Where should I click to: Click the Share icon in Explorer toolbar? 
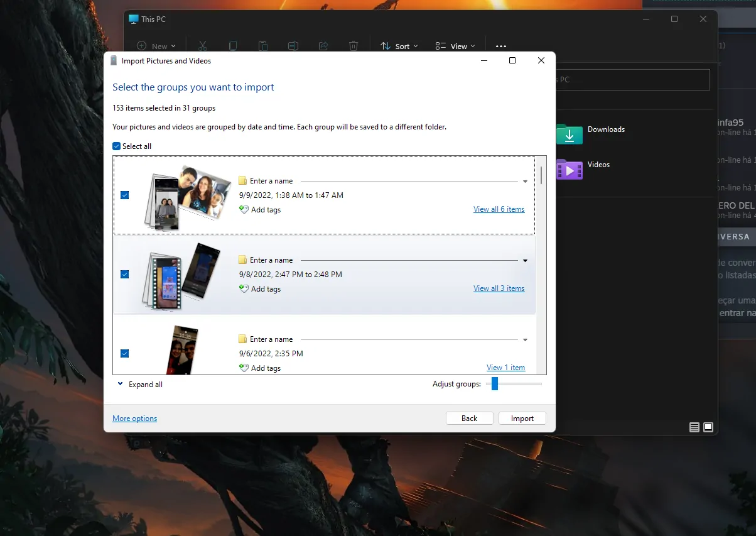[323, 46]
